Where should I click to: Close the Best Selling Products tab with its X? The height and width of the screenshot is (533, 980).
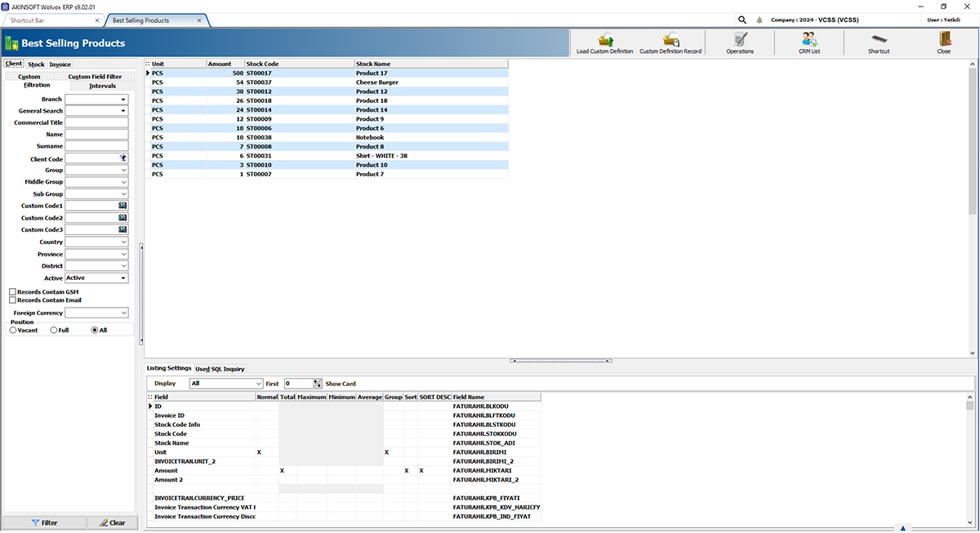click(x=201, y=20)
